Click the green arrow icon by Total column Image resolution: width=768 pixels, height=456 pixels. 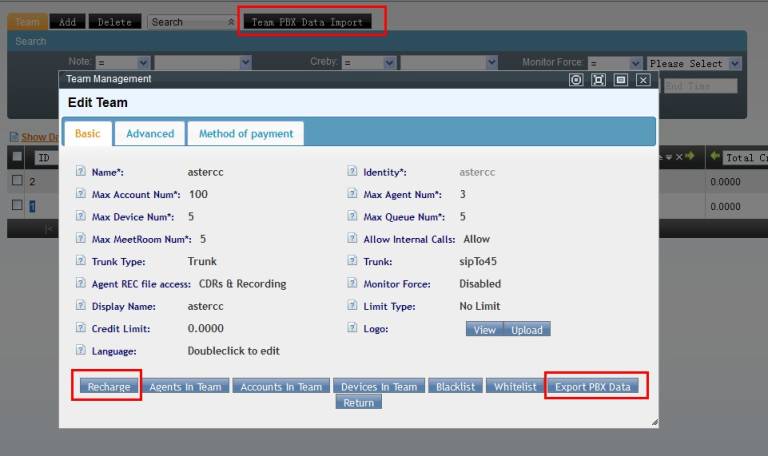click(x=714, y=157)
